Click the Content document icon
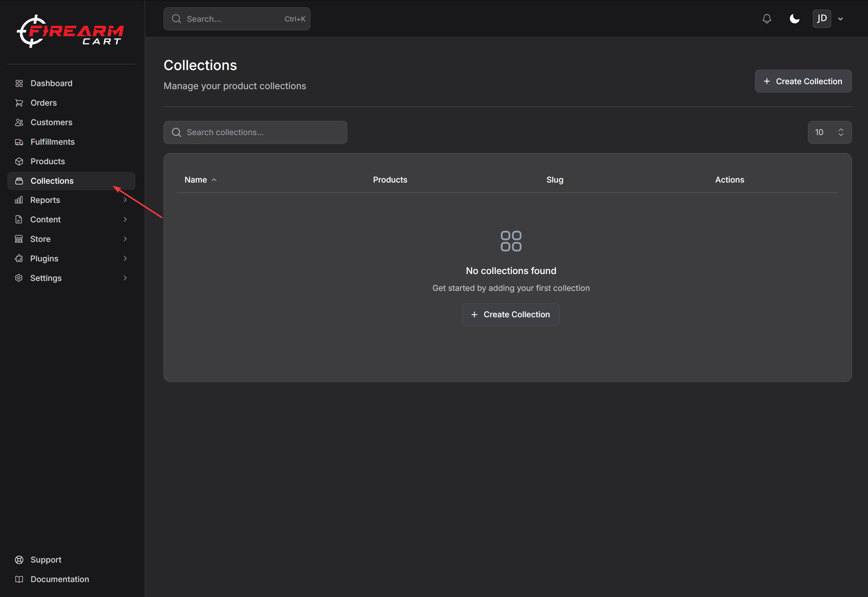This screenshot has width=868, height=597. [19, 220]
